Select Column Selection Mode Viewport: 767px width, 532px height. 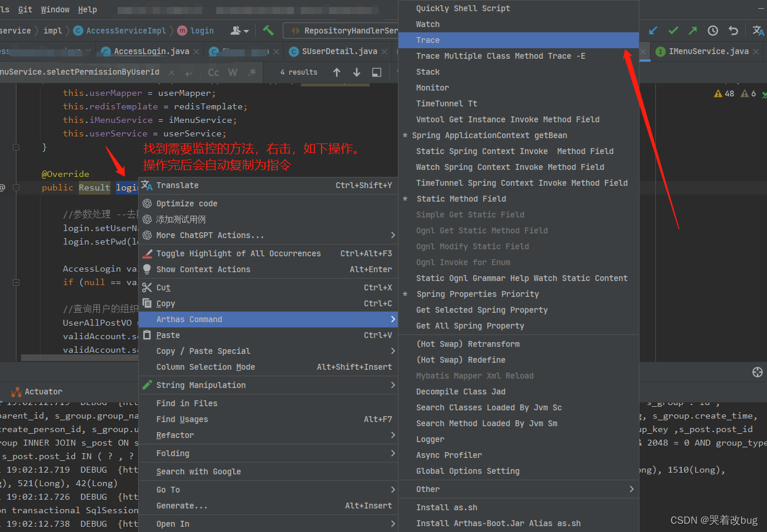click(x=268, y=367)
